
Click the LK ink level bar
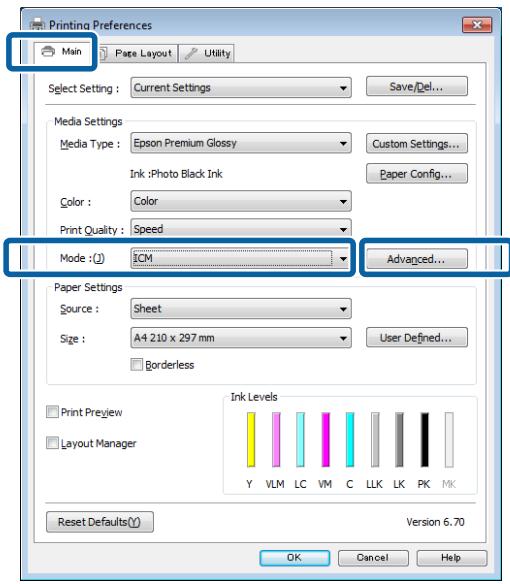point(399,439)
